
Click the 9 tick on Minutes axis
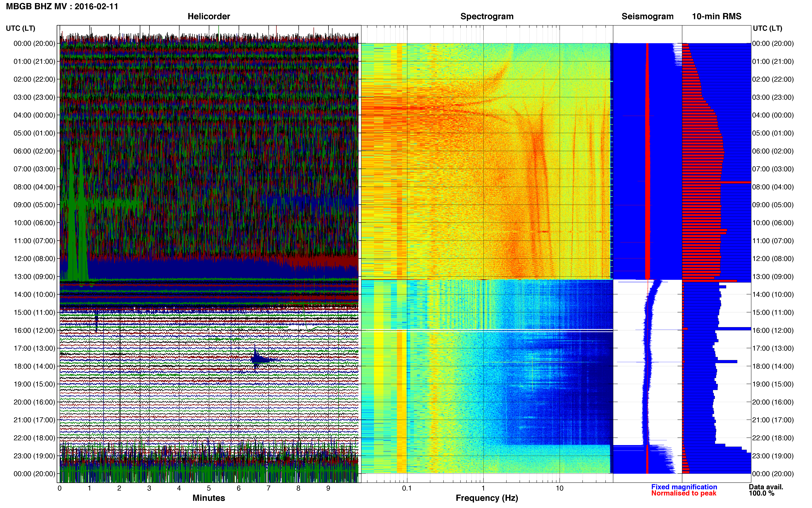328,488
